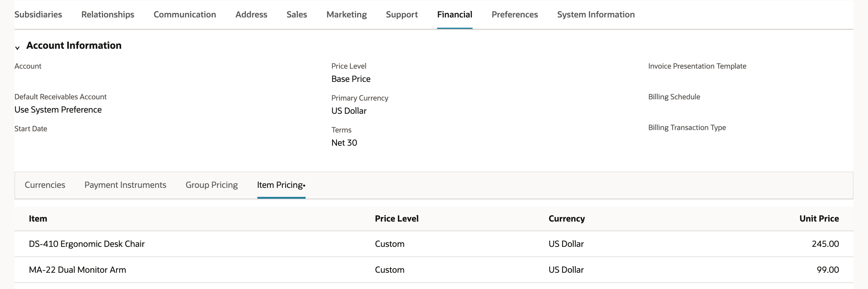The height and width of the screenshot is (289, 868).
Task: Click US Dollar currency in DS-410 row
Action: 566,244
